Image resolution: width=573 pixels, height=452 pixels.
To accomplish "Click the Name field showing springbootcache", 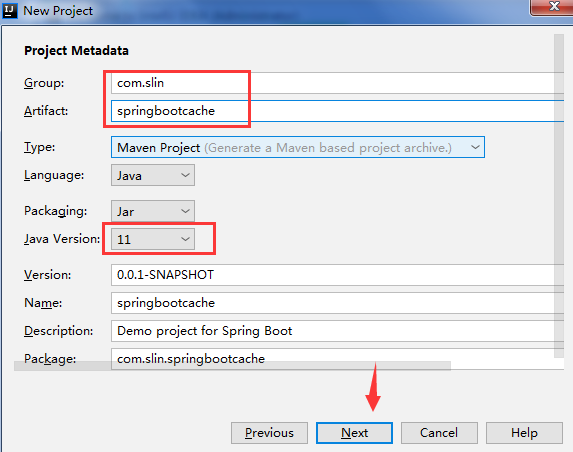I will (x=337, y=303).
